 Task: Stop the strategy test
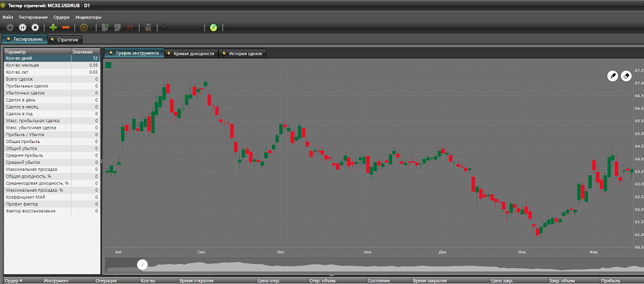[x=35, y=27]
